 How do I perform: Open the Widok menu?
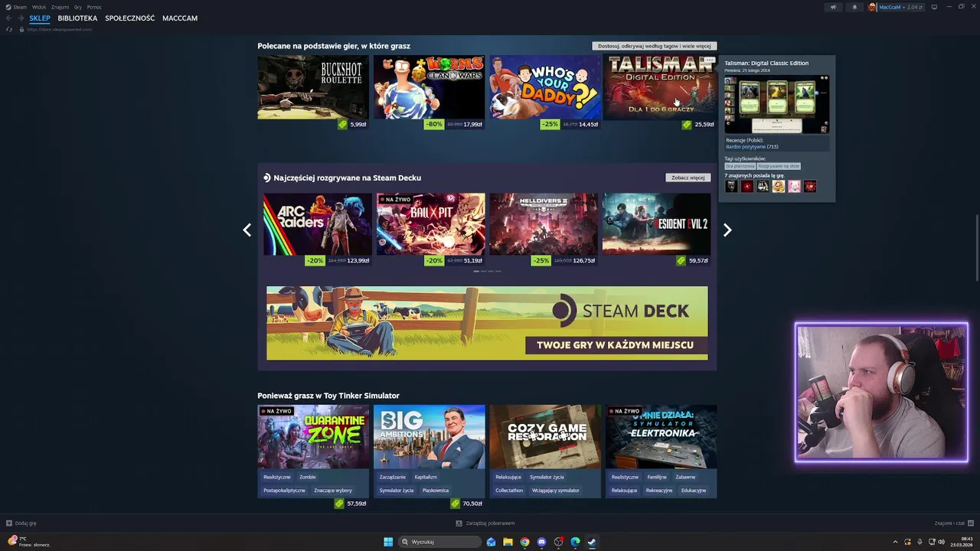pyautogui.click(x=39, y=7)
